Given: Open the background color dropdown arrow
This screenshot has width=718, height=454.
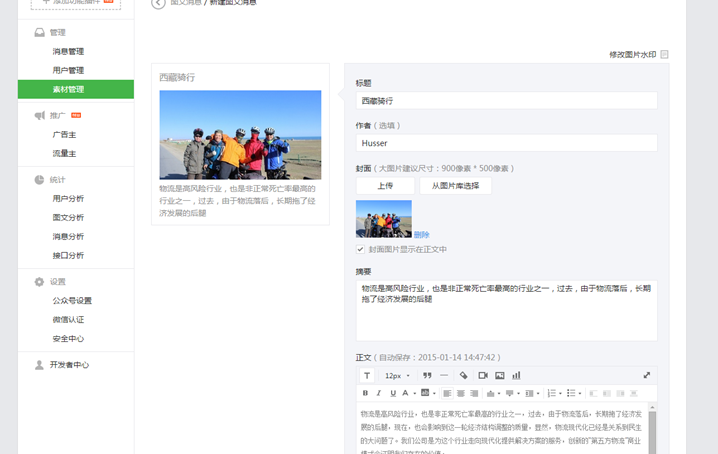Looking at the screenshot, I should [x=434, y=394].
